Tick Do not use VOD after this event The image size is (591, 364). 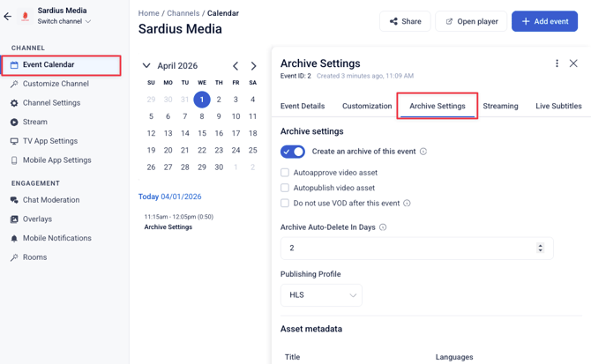285,203
